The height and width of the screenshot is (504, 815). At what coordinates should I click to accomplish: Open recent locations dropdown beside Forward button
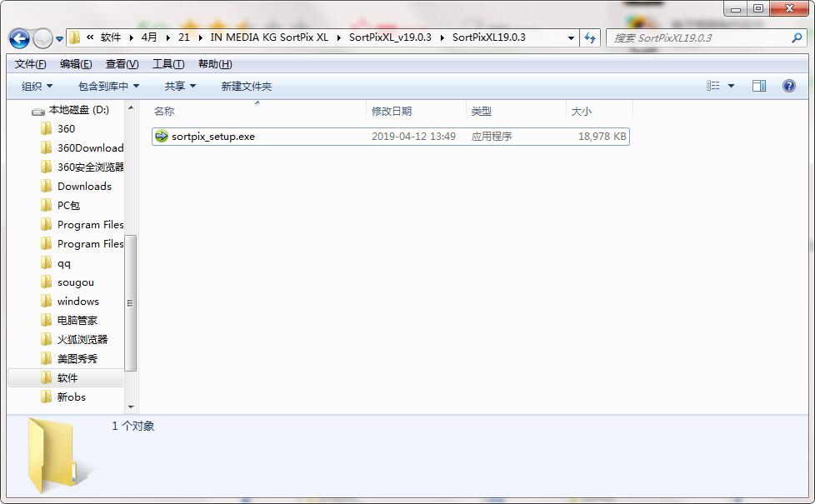click(x=59, y=39)
